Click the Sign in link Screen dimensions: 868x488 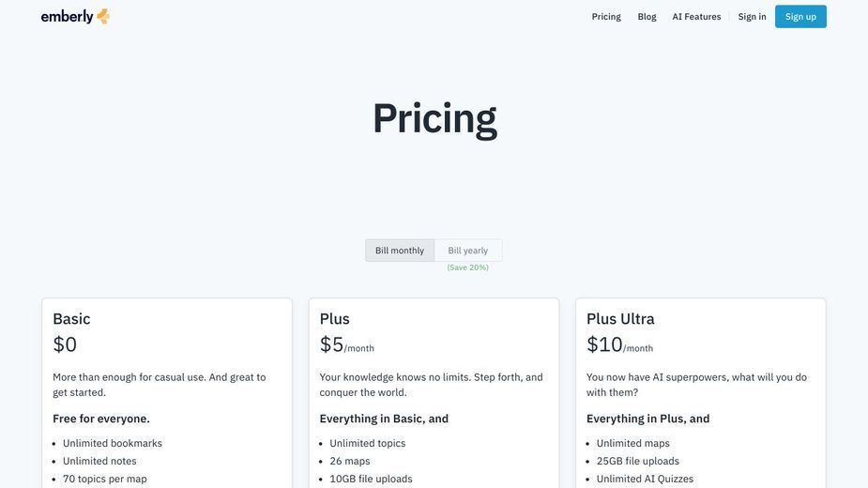[x=752, y=17]
